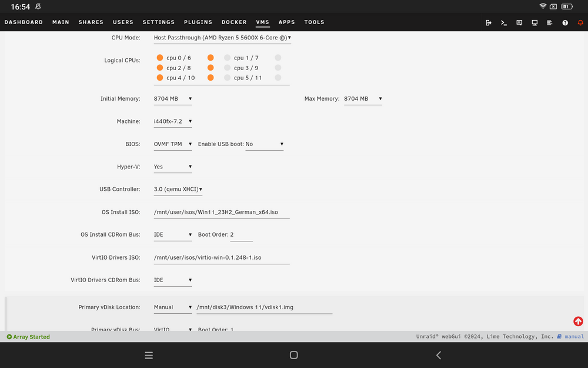This screenshot has width=588, height=368.
Task: Click the Logical CPUs label
Action: pos(122,60)
